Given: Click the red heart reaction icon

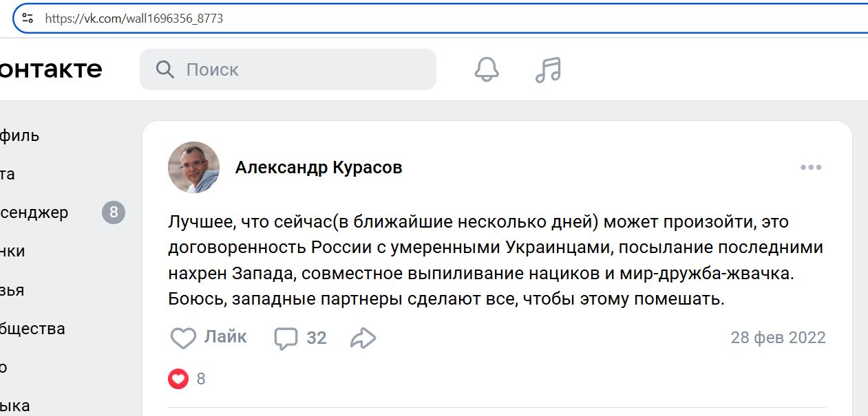Looking at the screenshot, I should click(178, 379).
